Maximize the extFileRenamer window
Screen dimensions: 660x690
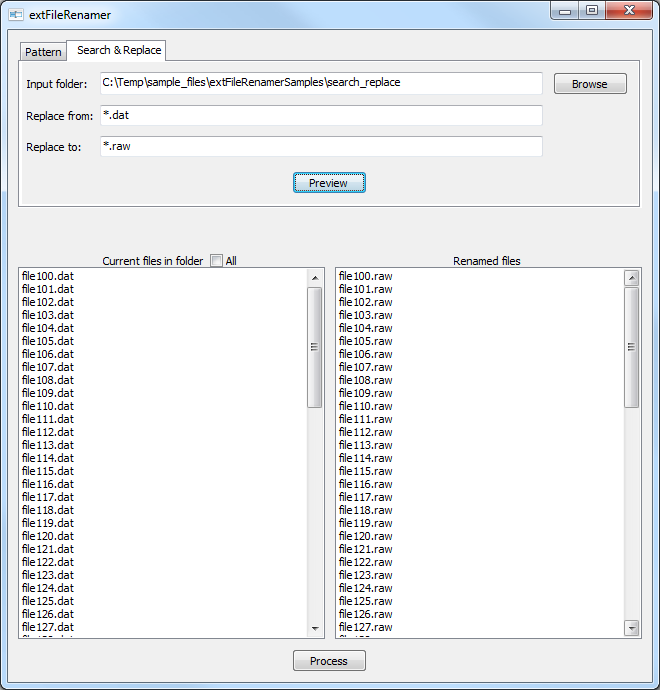point(592,11)
